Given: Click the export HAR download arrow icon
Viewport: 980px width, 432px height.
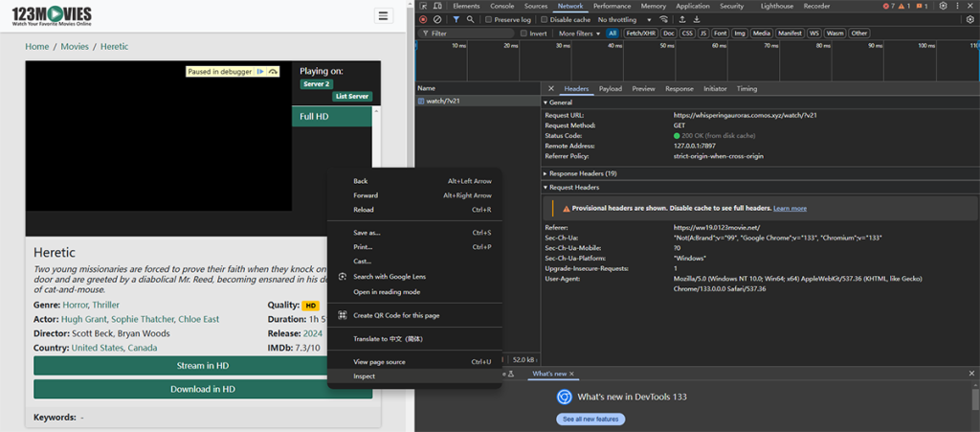Looking at the screenshot, I should [x=697, y=19].
